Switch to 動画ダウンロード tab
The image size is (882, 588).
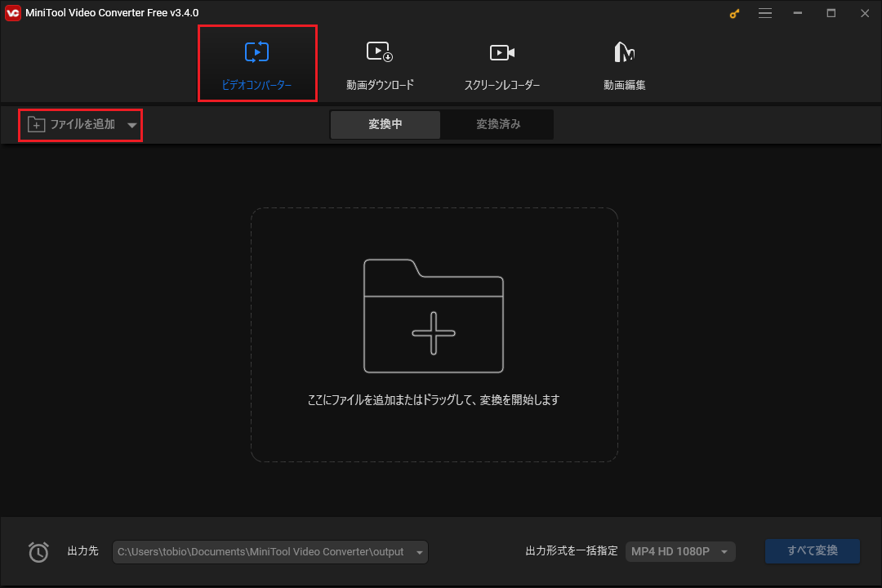[380, 64]
